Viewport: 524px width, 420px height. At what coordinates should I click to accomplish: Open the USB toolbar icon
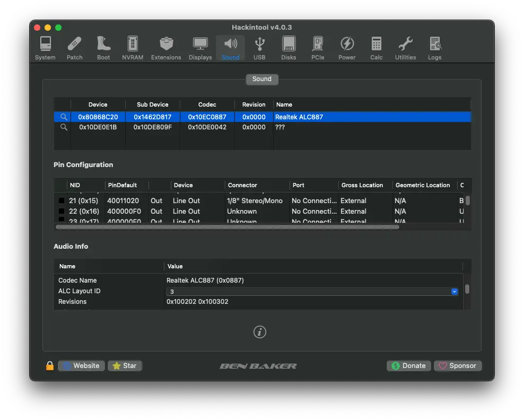pos(259,44)
